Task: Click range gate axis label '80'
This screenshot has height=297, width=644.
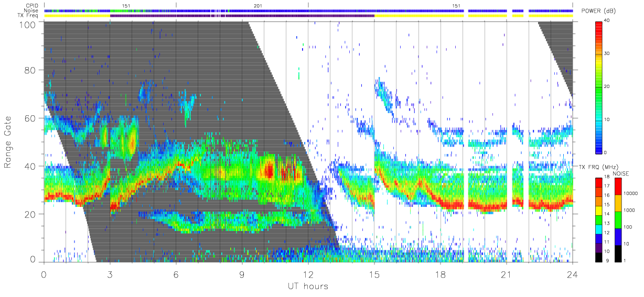Action: click(x=30, y=70)
